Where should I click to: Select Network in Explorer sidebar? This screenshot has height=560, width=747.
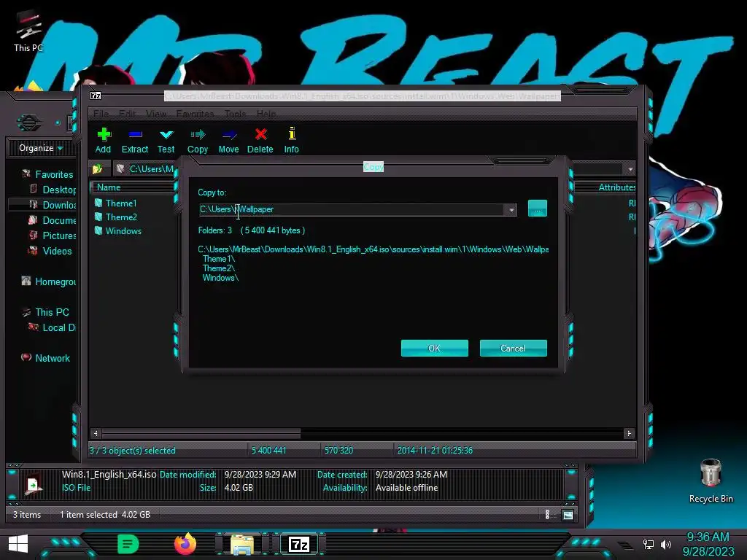46,358
